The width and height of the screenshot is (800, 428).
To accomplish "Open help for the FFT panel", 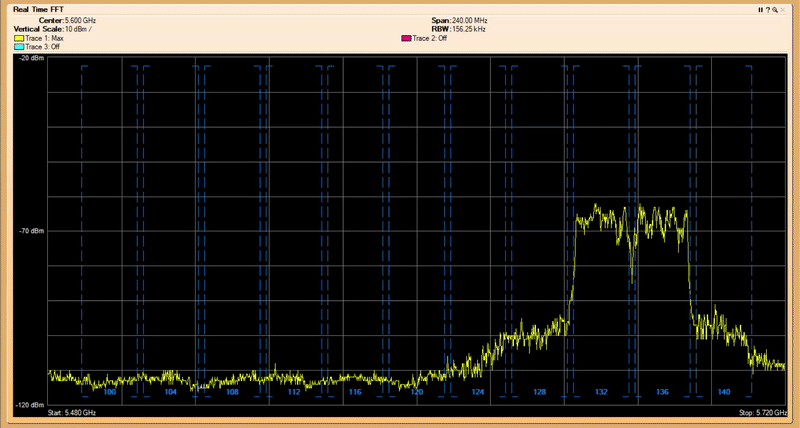I will (x=767, y=10).
